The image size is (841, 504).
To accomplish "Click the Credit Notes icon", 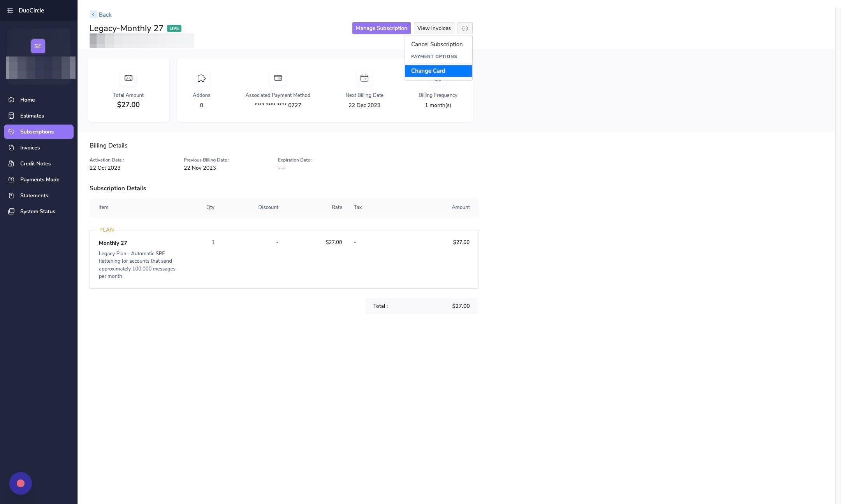I will click(x=11, y=163).
